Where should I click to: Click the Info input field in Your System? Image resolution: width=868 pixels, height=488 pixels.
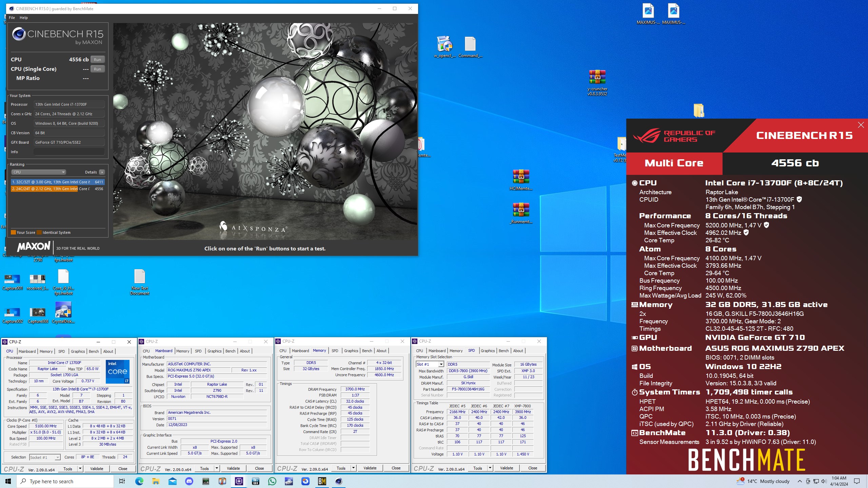coord(69,152)
